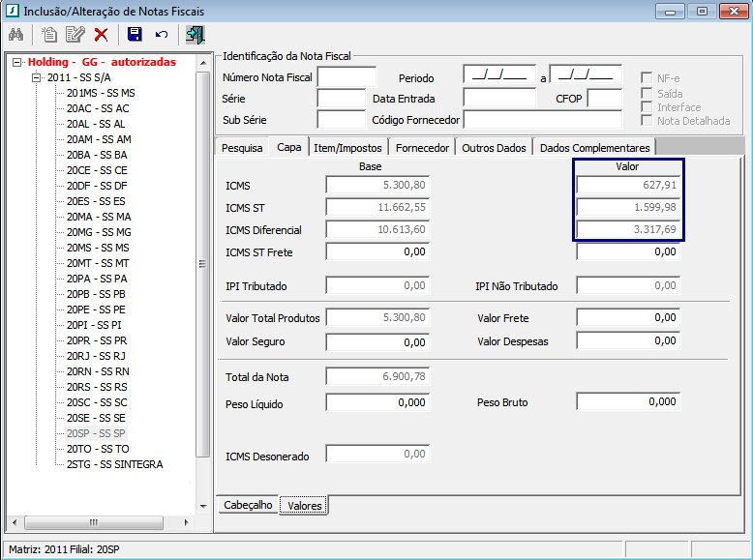
Task: Click the new record document icon
Action: 49,35
